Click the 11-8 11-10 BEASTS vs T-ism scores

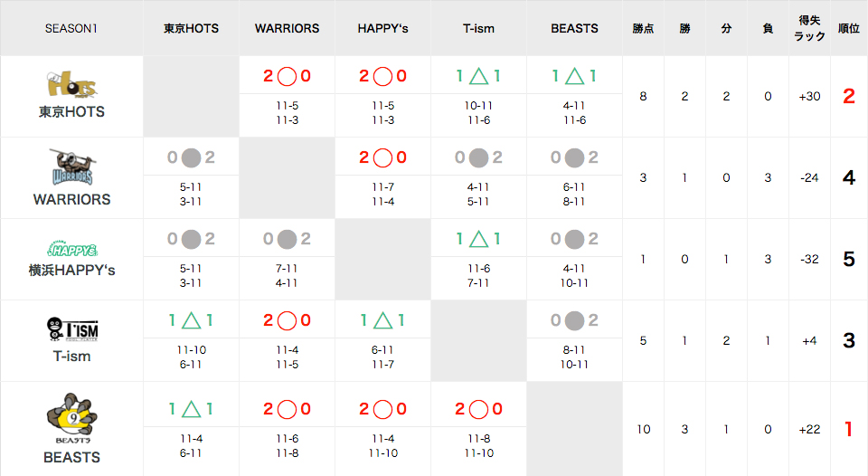click(479, 445)
